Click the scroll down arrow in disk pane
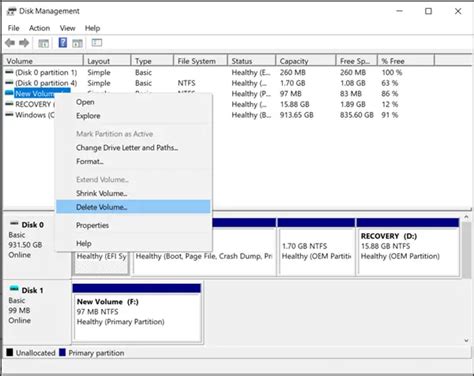Viewport: 474px width, 376px height. [466, 341]
